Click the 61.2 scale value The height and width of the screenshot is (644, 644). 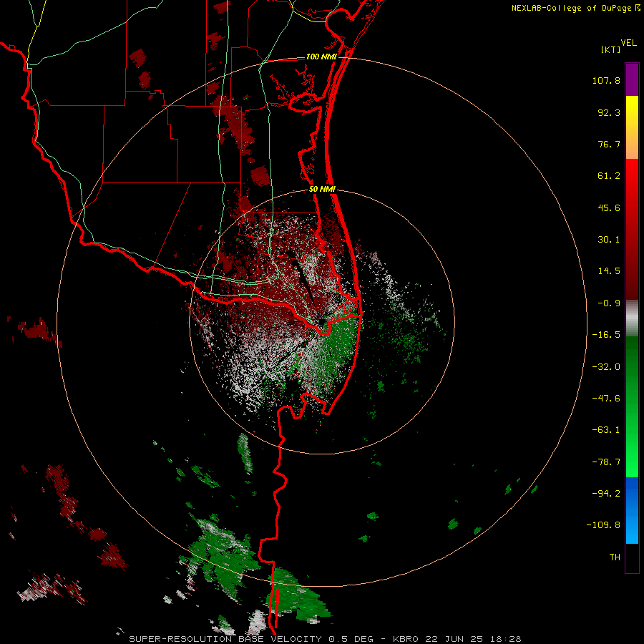tap(609, 176)
